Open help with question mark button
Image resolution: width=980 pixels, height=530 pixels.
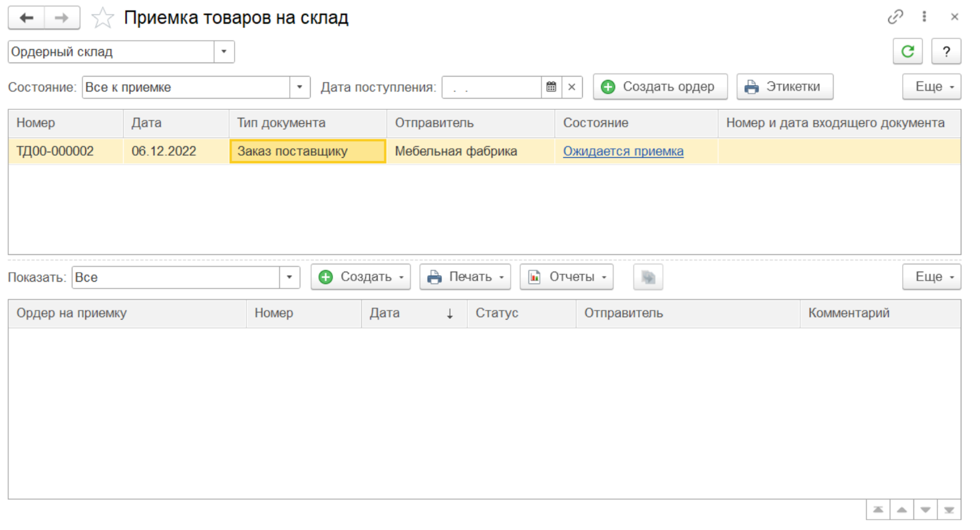(x=946, y=51)
